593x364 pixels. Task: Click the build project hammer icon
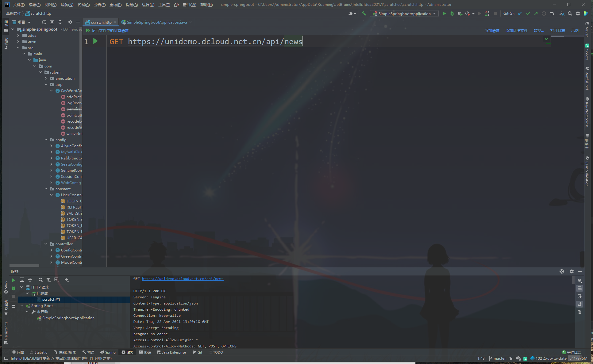click(x=364, y=13)
